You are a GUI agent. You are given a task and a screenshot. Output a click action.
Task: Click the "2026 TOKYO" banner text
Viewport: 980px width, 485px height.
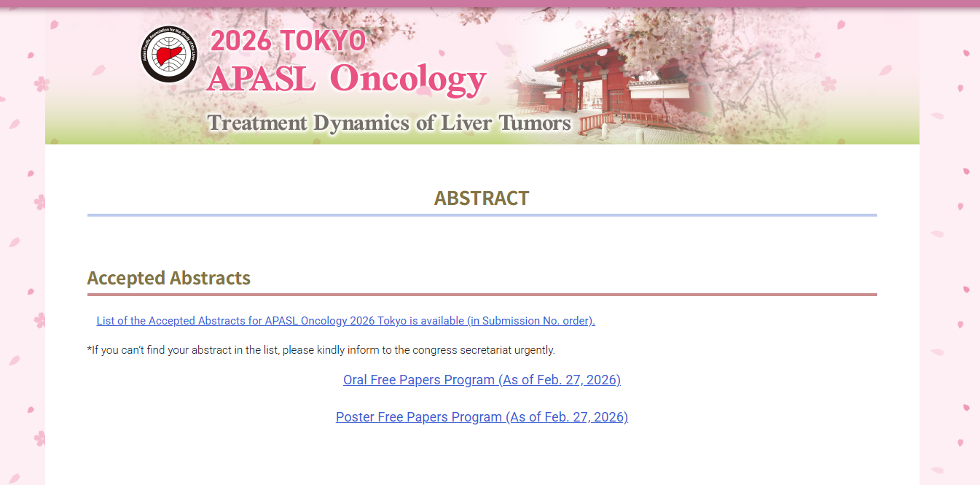point(288,42)
